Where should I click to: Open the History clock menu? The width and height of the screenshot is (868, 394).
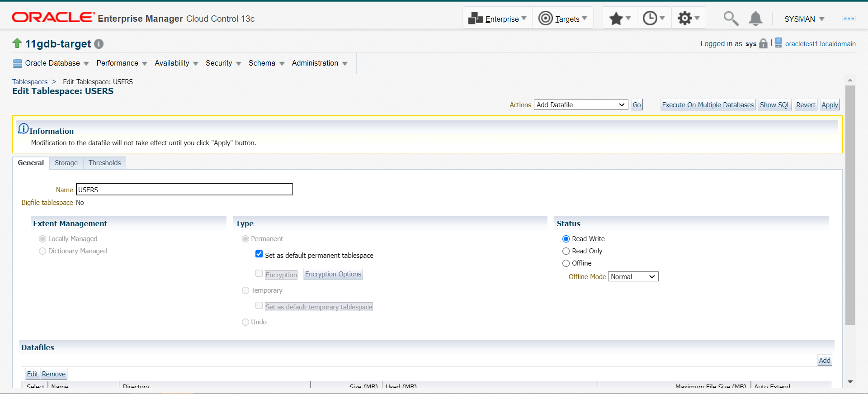tap(650, 18)
